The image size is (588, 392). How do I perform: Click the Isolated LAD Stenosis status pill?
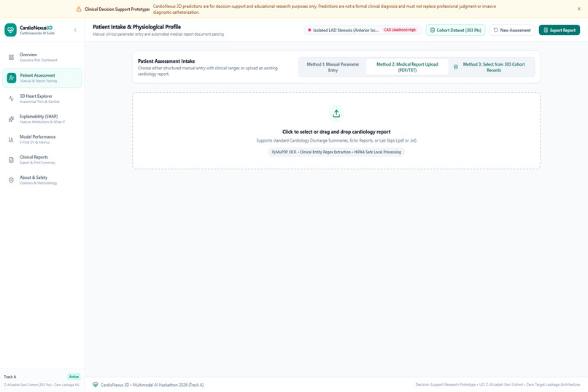click(363, 30)
